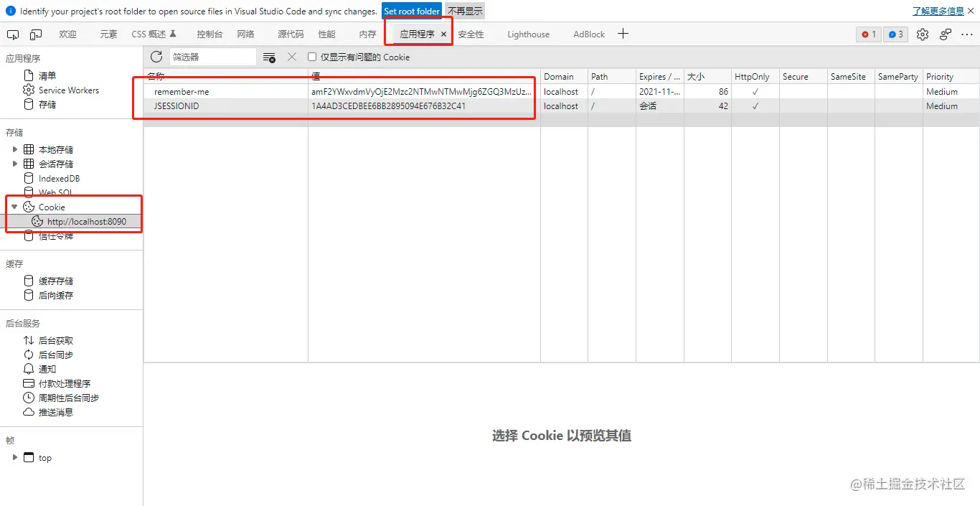The width and height of the screenshot is (980, 506).
Task: Click the 筛选器 filter input
Action: (212, 57)
